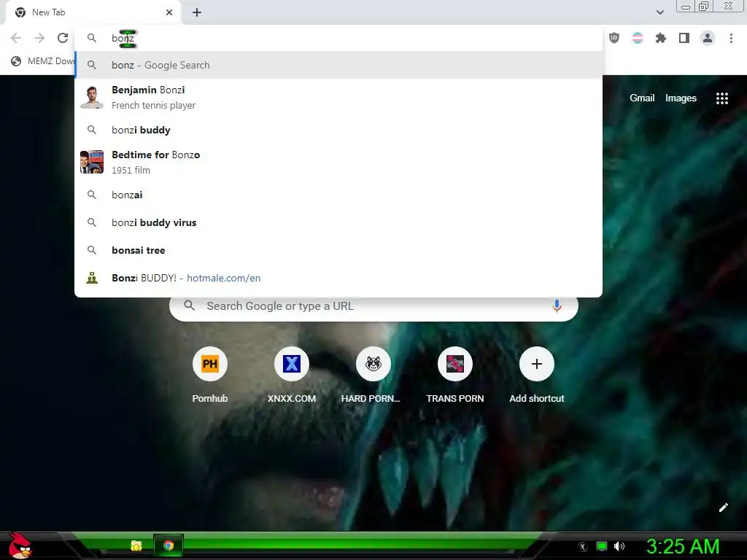The height and width of the screenshot is (560, 747).
Task: Click the magnifier icon in the Google search box
Action: tap(189, 306)
